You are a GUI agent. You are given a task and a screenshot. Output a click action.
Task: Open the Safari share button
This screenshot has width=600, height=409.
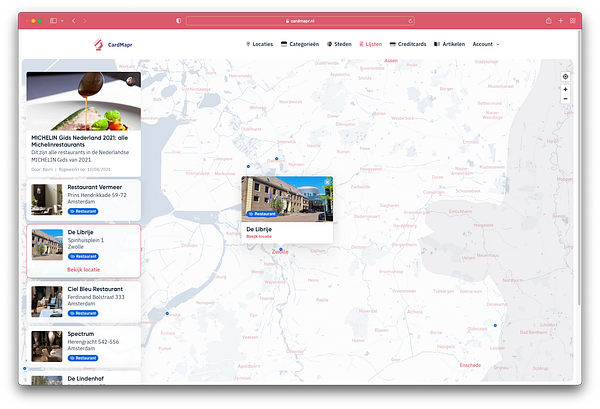pos(549,21)
